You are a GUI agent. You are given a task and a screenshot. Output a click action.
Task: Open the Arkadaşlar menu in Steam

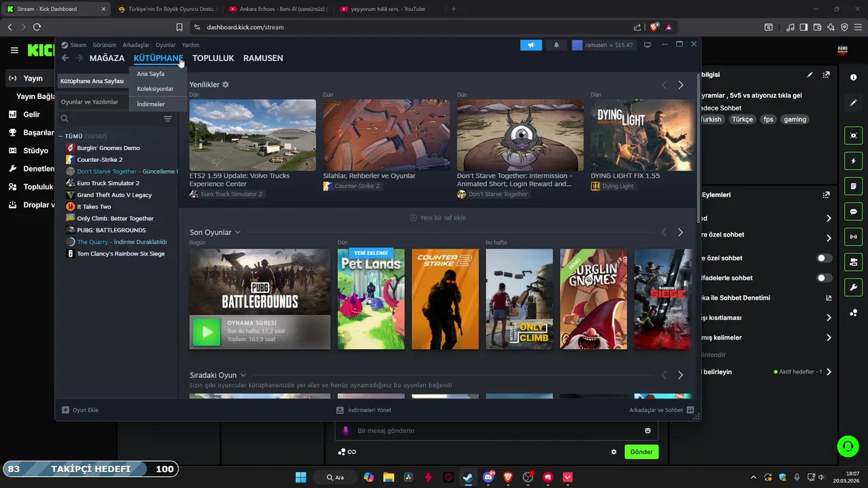point(136,45)
